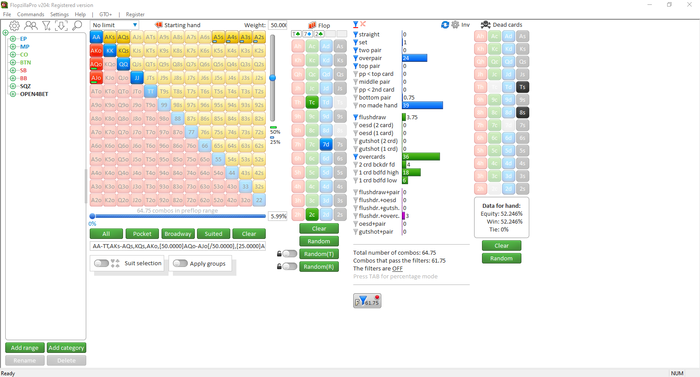Click the skull Dead cards icon
Image resolution: width=700 pixels, height=377 pixels.
[485, 25]
